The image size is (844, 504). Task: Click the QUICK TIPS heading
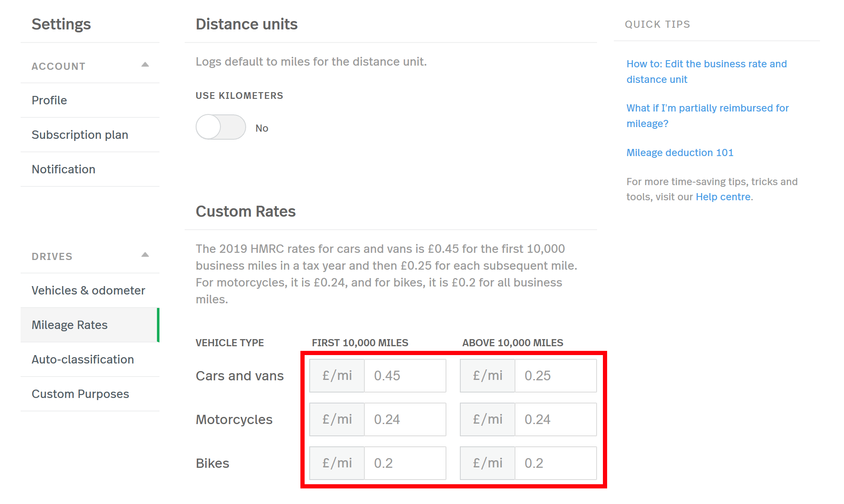[x=658, y=24]
